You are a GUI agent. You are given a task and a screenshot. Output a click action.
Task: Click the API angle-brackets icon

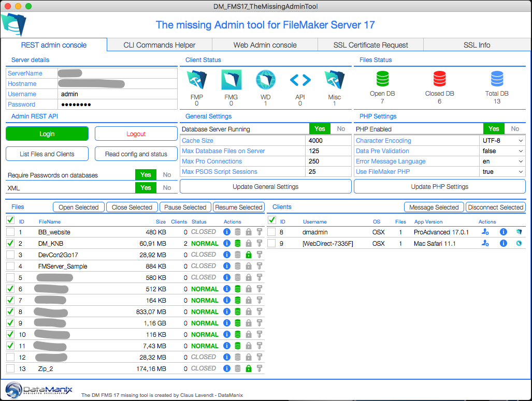tap(300, 80)
